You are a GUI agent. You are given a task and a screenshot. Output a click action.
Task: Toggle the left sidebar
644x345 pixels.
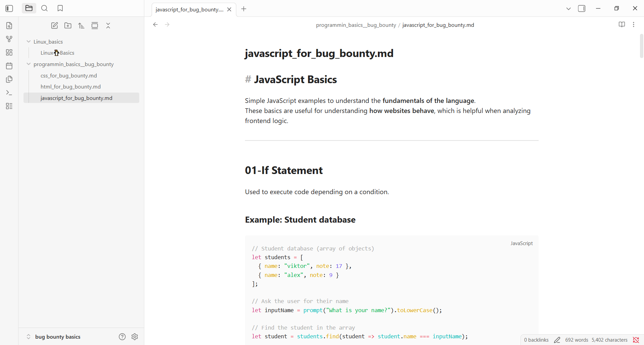pyautogui.click(x=9, y=8)
